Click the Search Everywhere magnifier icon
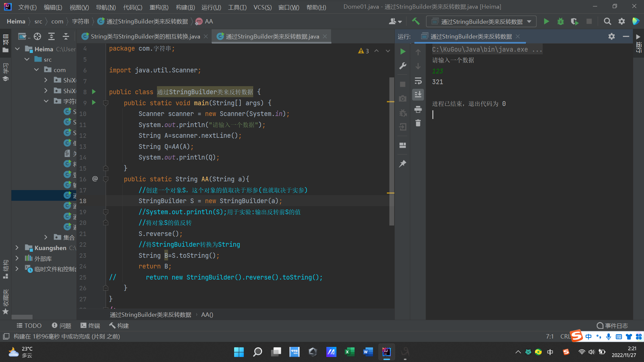 [607, 21]
